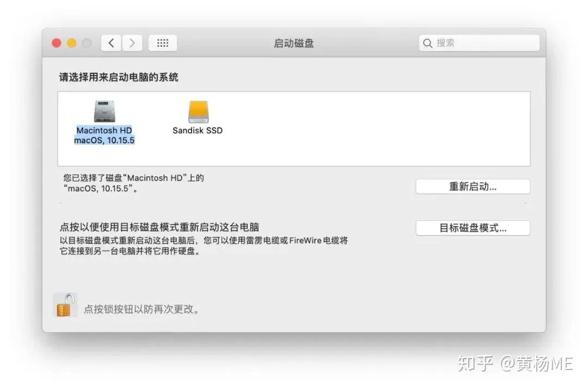Go forward with the right chevron button

(x=132, y=43)
